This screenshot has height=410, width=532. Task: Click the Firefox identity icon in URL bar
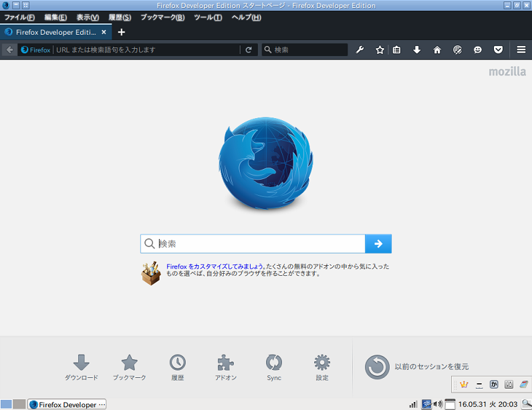25,50
